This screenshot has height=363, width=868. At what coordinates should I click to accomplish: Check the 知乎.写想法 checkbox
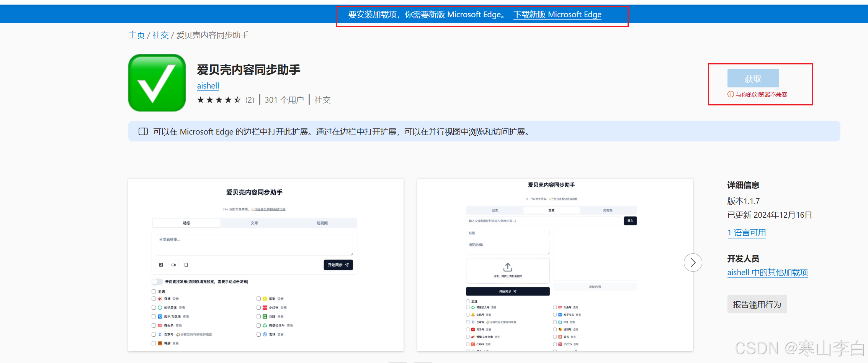tap(154, 317)
